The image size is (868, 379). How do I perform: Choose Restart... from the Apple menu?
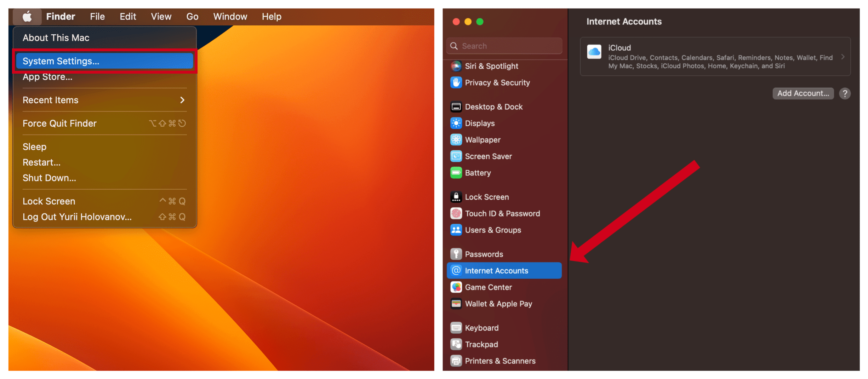pos(104,162)
